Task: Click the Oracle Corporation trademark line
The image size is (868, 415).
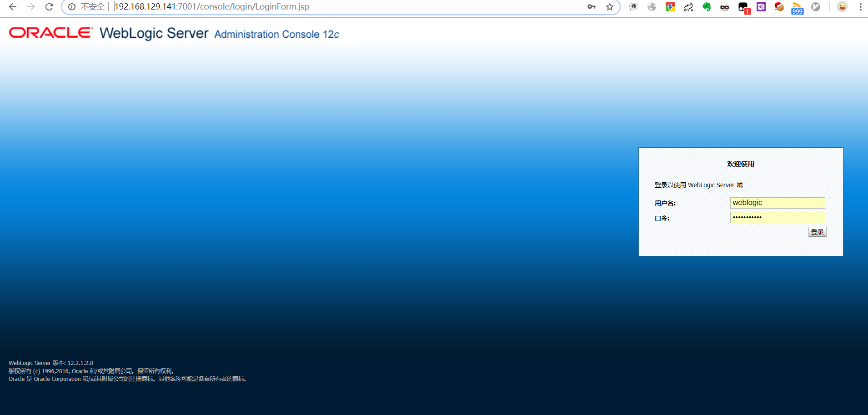Action: pyautogui.click(x=128, y=379)
